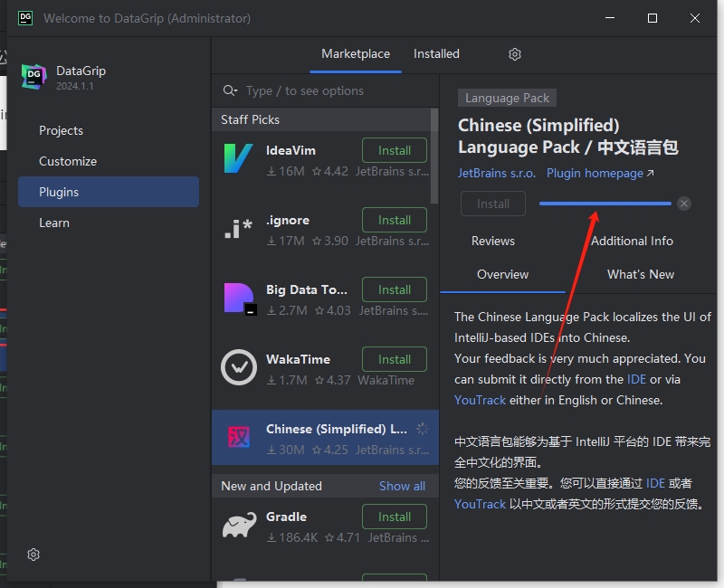Click the Gradle elephant icon

click(x=239, y=525)
